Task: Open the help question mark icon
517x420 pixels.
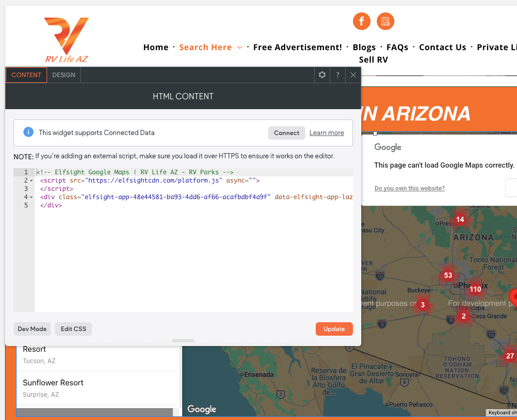Action: click(x=337, y=75)
